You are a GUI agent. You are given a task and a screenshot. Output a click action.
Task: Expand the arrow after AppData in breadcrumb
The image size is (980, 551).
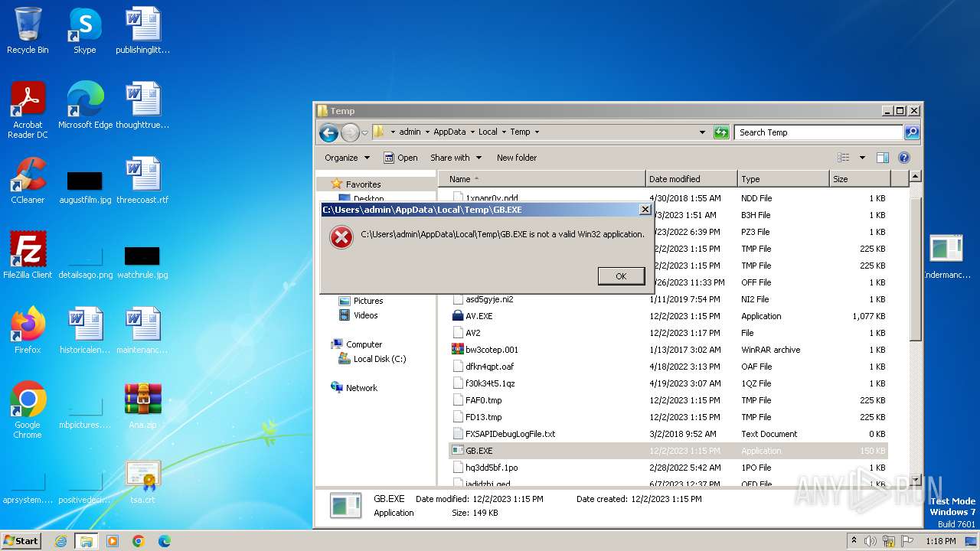coord(472,132)
